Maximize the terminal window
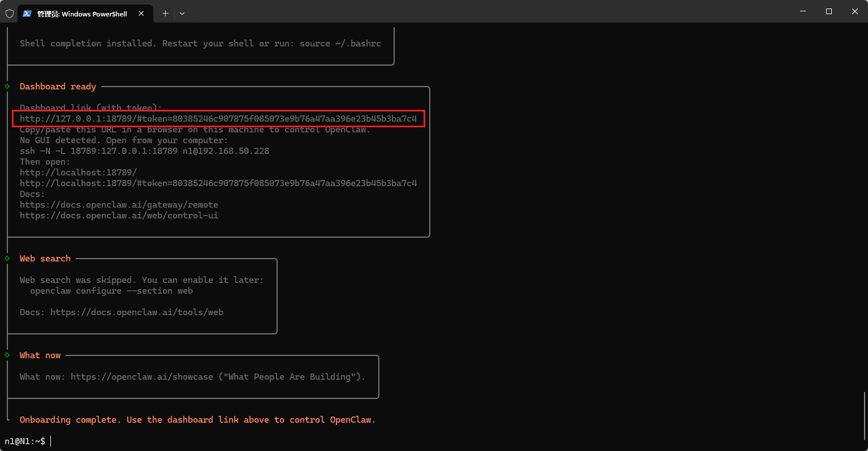868x451 pixels. pos(829,11)
